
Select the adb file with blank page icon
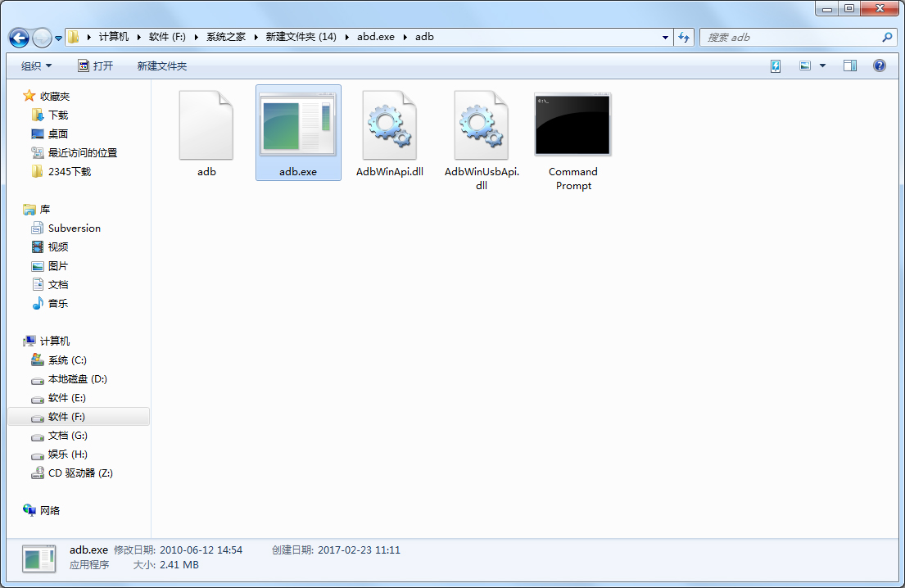(206, 124)
